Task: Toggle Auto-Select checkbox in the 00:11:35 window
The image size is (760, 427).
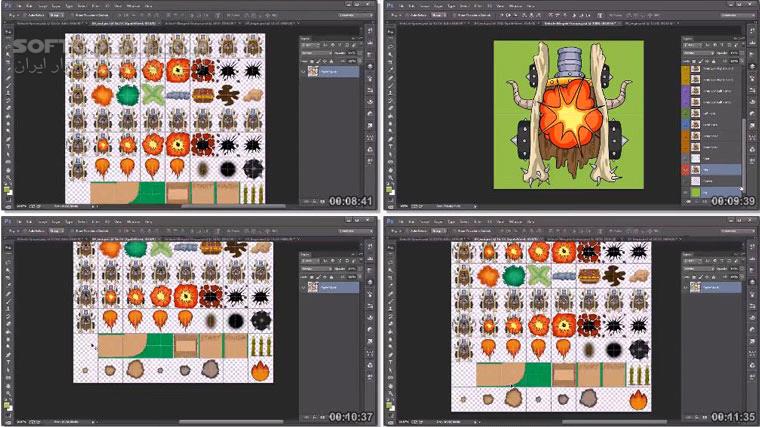Action: coord(408,231)
